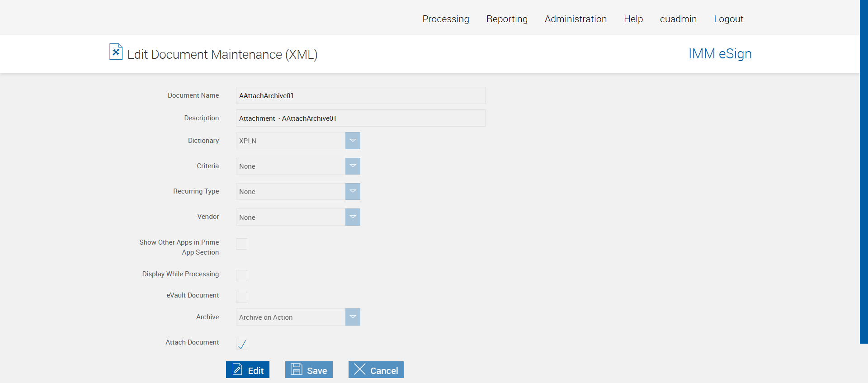Click the blue vertical scrollbar on right edge
Viewport: 868px width, 383px height.
pyautogui.click(x=863, y=172)
